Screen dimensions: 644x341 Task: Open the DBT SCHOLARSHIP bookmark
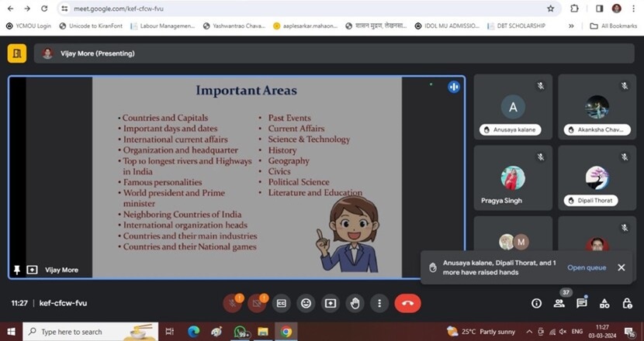[x=516, y=26]
